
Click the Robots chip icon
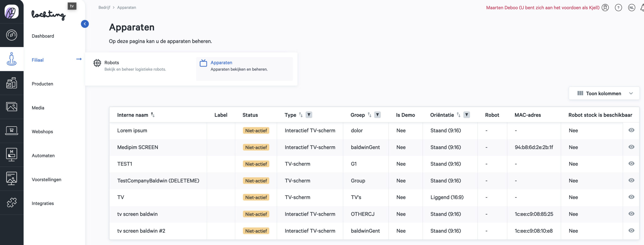coord(97,63)
